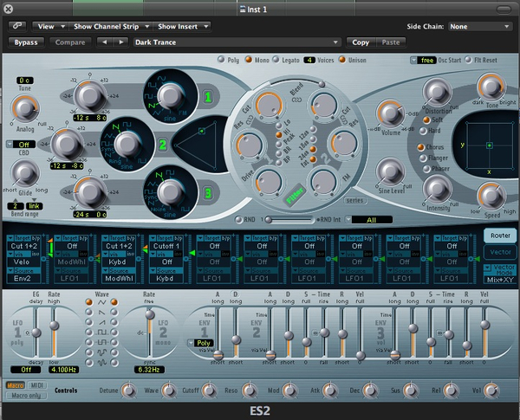Viewport: 520px width, 420px height.
Task: Open ENV 1 Poly mode dropdown
Action: [200, 343]
